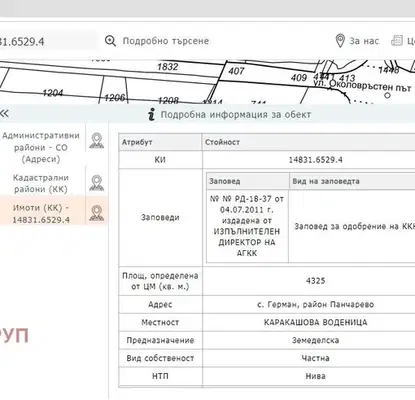Click the Местност attribute label
415x400 pixels.
click(x=160, y=323)
